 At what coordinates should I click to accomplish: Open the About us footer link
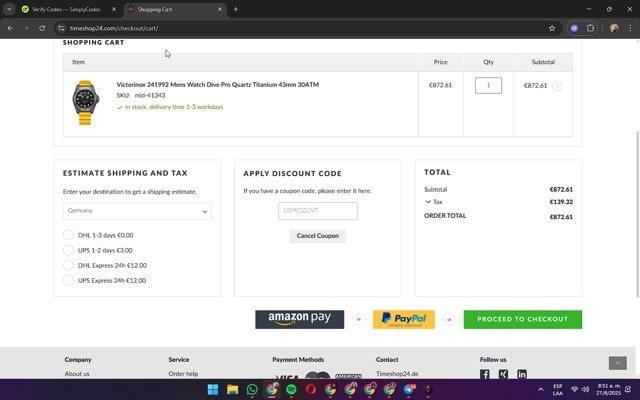pyautogui.click(x=77, y=373)
